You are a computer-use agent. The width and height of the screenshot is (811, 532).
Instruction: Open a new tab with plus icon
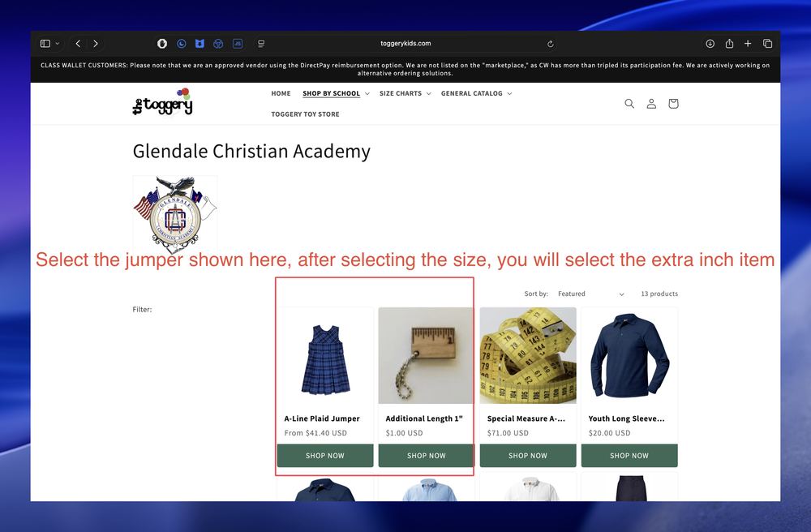coord(748,44)
